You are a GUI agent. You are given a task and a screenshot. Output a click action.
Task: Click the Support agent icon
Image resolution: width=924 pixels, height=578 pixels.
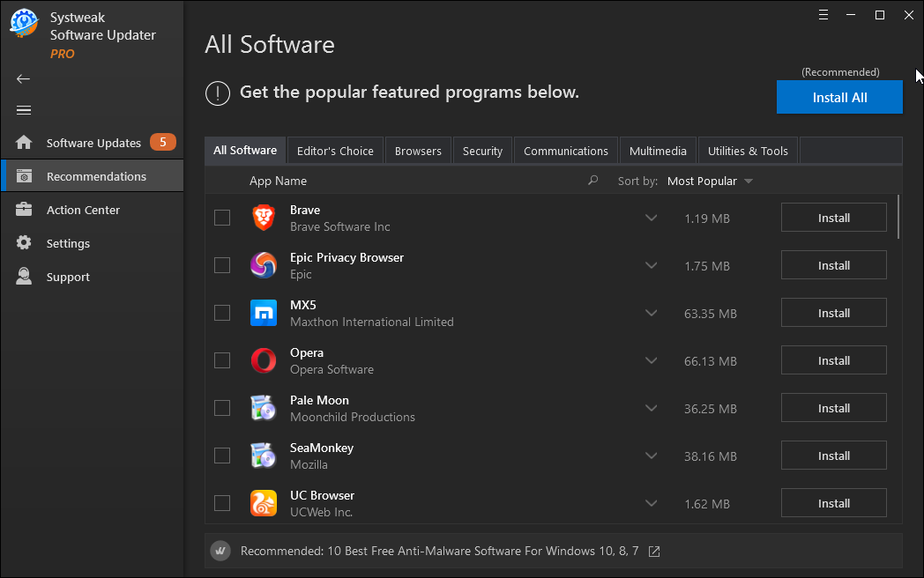(24, 276)
